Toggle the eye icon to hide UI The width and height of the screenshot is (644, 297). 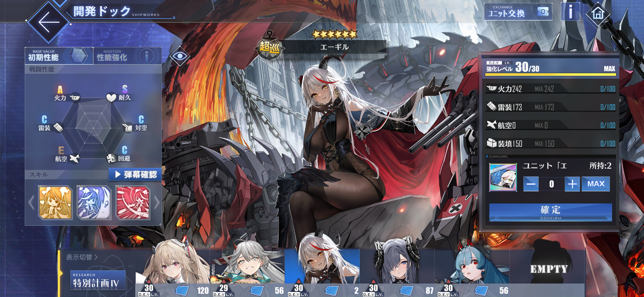[x=180, y=56]
